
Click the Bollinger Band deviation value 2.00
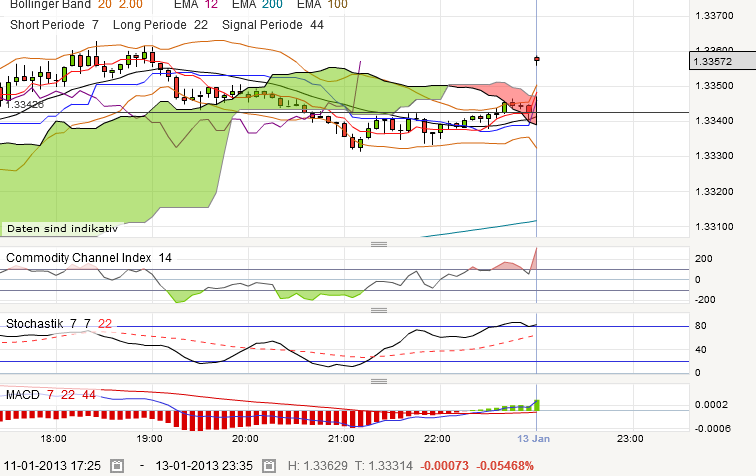point(130,5)
